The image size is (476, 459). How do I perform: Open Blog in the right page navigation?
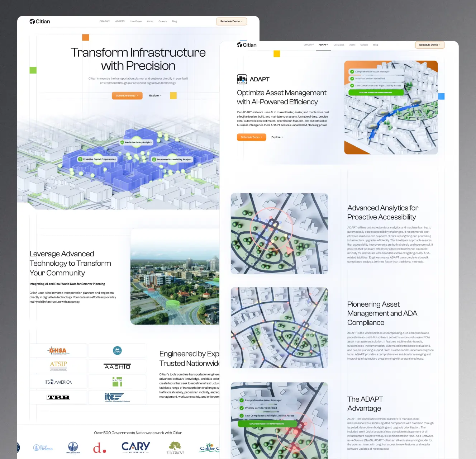(376, 45)
